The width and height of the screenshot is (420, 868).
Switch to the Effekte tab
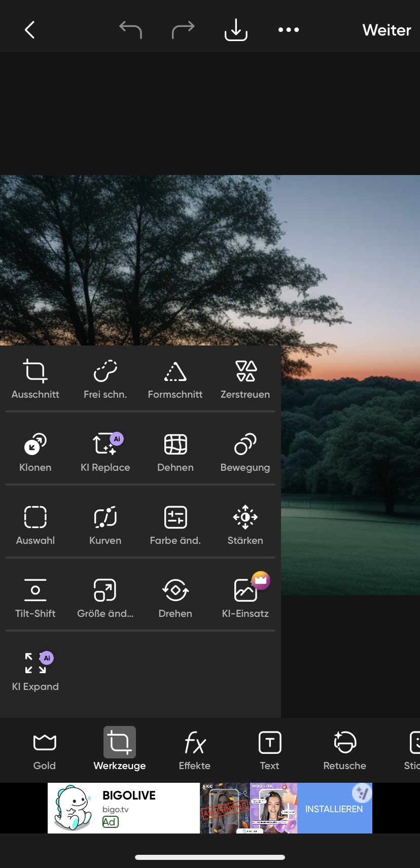coord(194,750)
